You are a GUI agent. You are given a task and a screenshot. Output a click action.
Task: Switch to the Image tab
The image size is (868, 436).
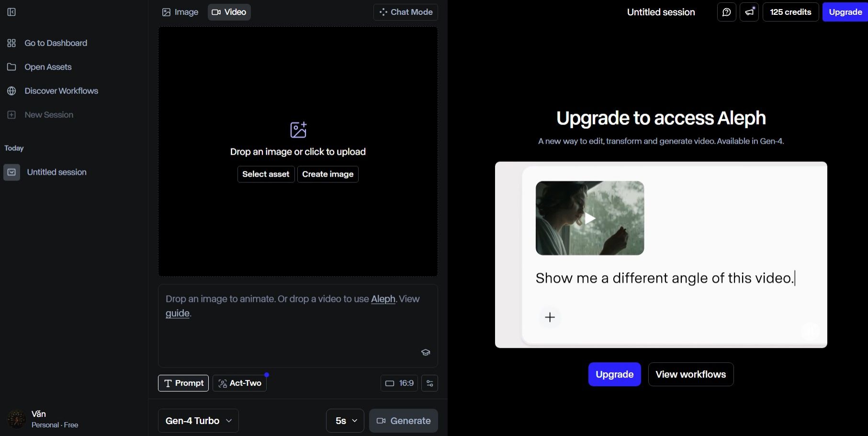pyautogui.click(x=180, y=12)
